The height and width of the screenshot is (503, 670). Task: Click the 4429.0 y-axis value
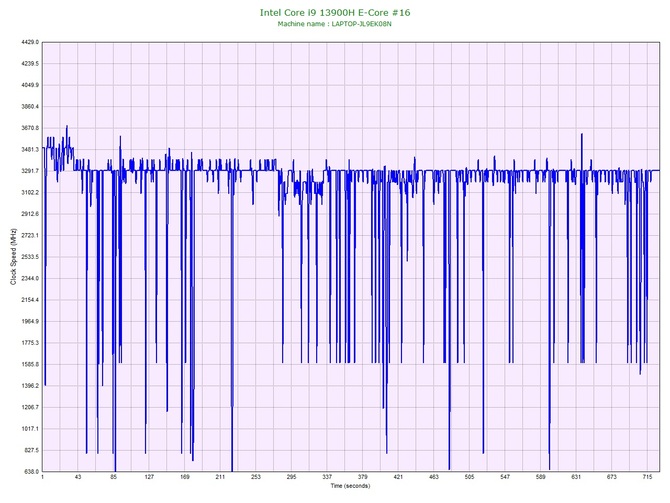point(30,42)
